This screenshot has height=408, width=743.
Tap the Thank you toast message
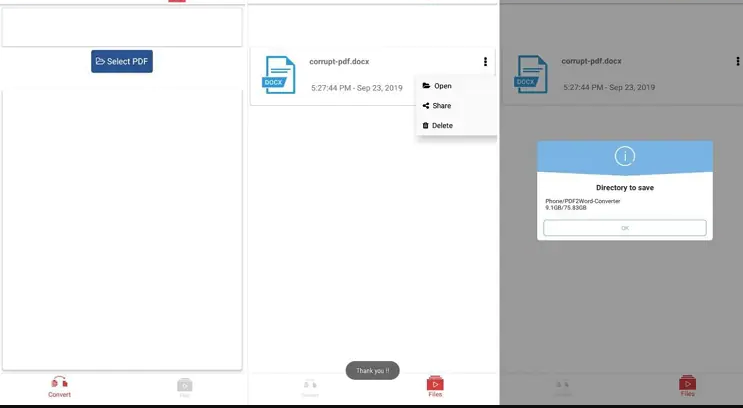(x=372, y=371)
